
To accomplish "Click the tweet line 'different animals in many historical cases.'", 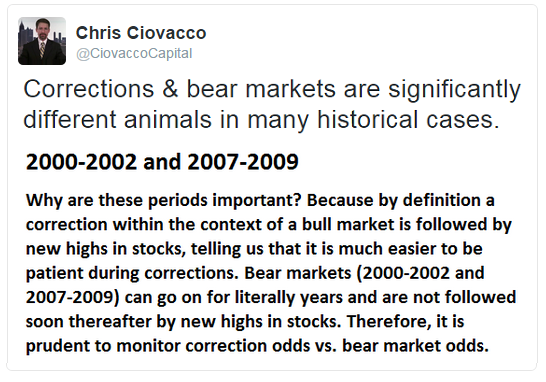I will 262,119.
